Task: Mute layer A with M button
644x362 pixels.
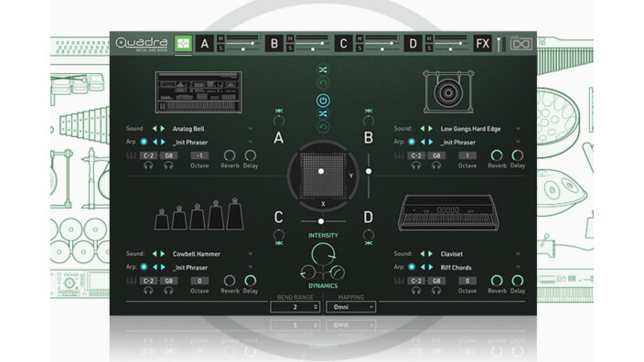Action: 220,38
